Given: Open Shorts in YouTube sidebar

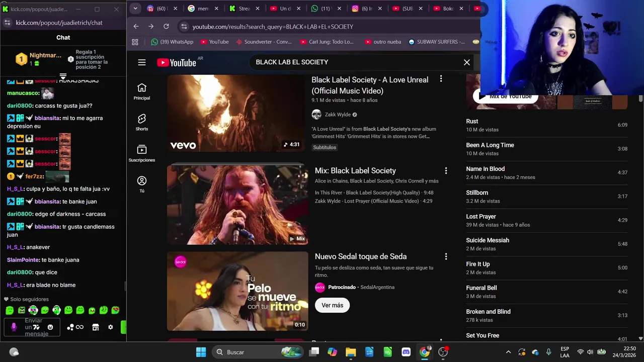Looking at the screenshot, I should click(142, 122).
